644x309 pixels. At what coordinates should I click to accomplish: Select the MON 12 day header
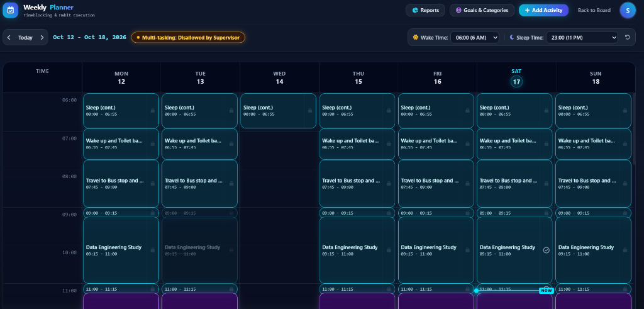121,77
